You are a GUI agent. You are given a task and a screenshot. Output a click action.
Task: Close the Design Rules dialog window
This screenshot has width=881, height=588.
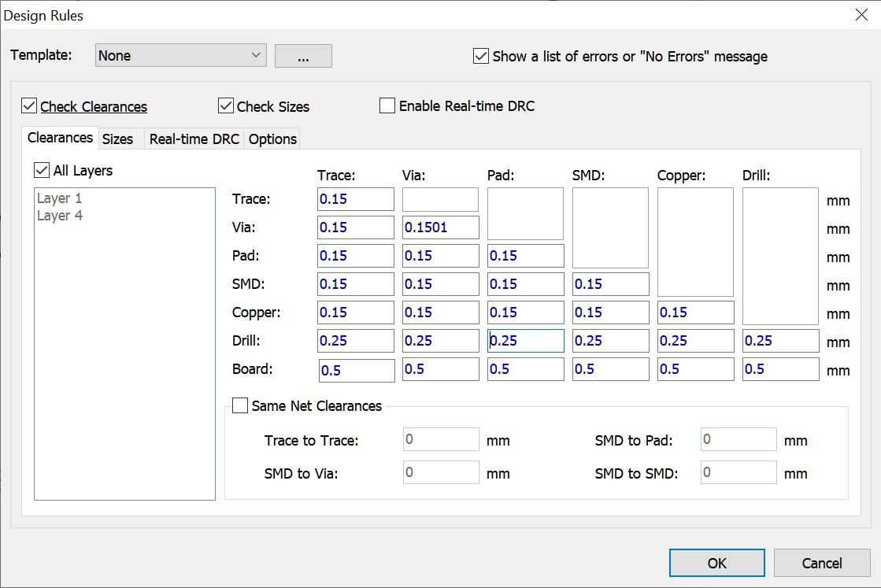coord(861,15)
